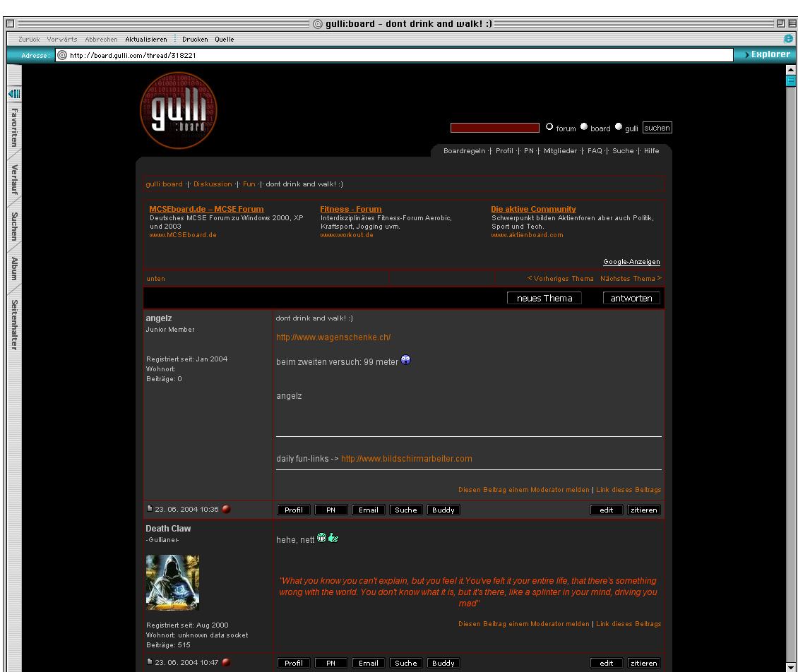Open the wagenschenke.ch link
Viewport: 798px width, 672px height.
click(x=333, y=337)
